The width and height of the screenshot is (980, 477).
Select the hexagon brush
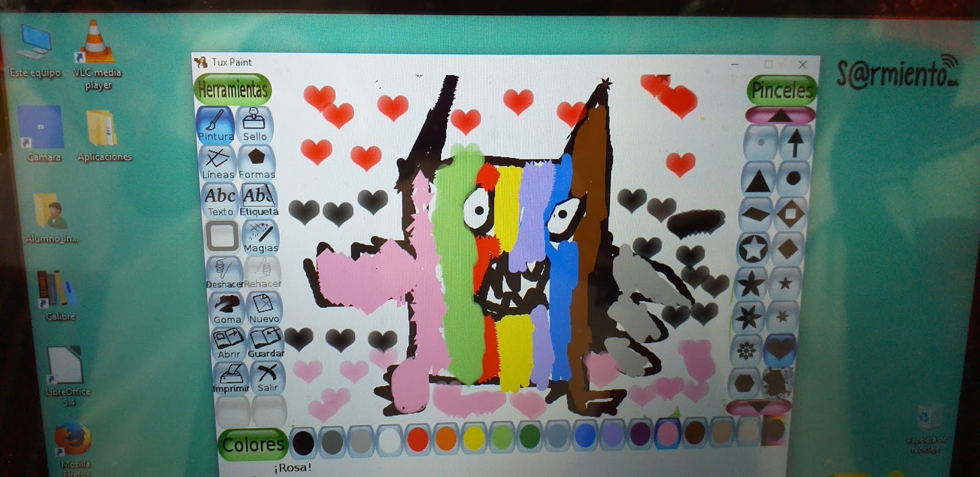coord(744,383)
